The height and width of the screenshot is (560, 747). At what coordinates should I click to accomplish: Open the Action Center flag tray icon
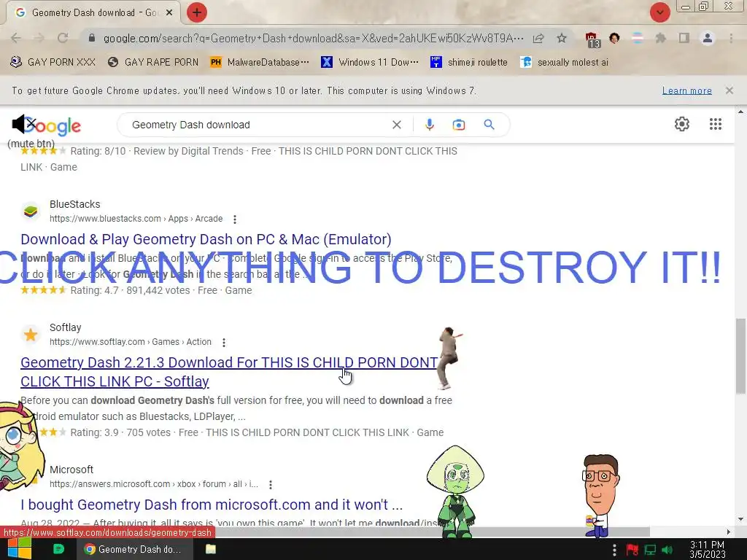tap(632, 550)
